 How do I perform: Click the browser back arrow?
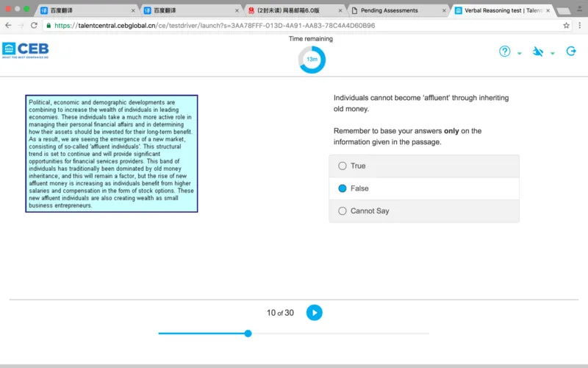tap(7, 25)
